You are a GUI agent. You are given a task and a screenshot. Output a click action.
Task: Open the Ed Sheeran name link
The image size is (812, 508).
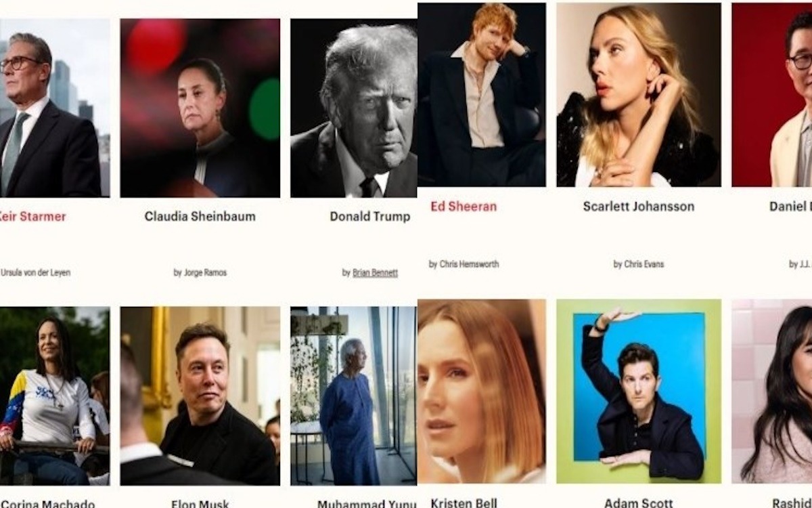pos(464,207)
